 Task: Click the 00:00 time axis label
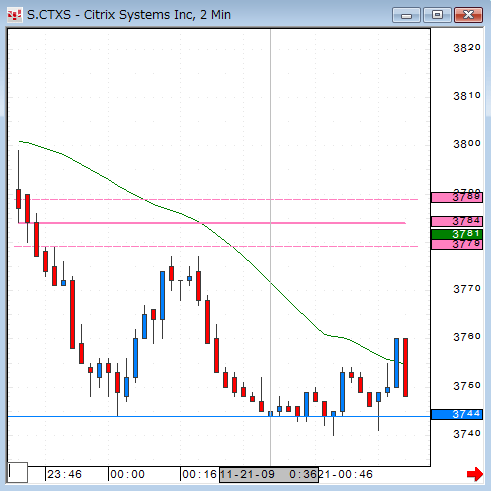coord(128,474)
